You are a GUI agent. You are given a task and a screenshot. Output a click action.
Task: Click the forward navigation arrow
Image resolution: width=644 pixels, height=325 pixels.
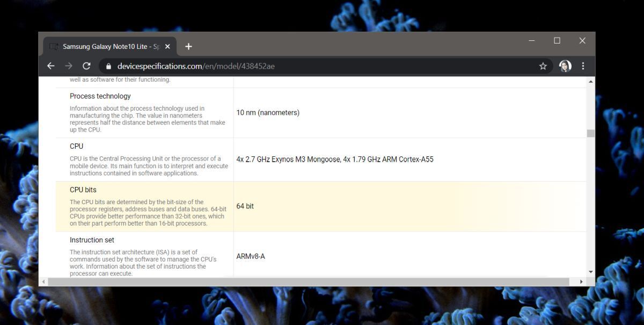point(68,66)
